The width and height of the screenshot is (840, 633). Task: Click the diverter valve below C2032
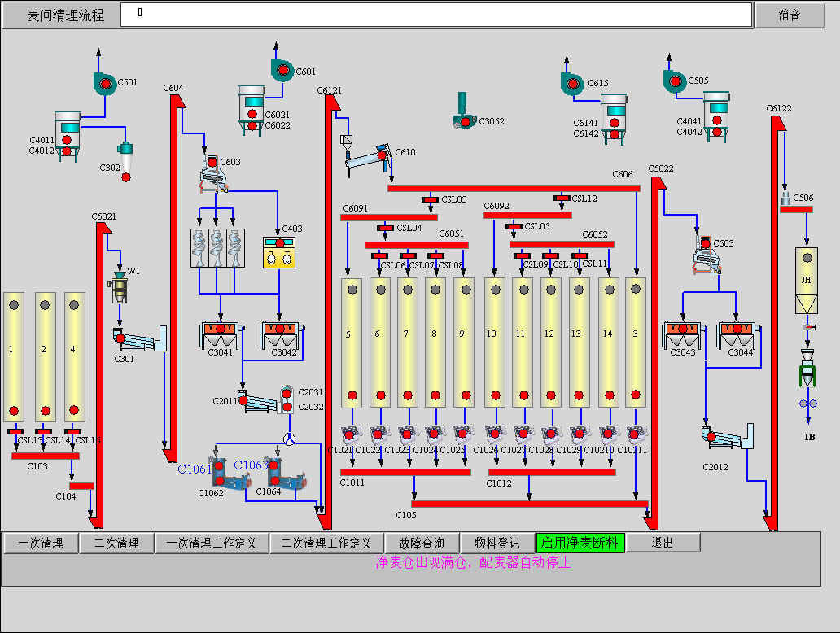289,439
